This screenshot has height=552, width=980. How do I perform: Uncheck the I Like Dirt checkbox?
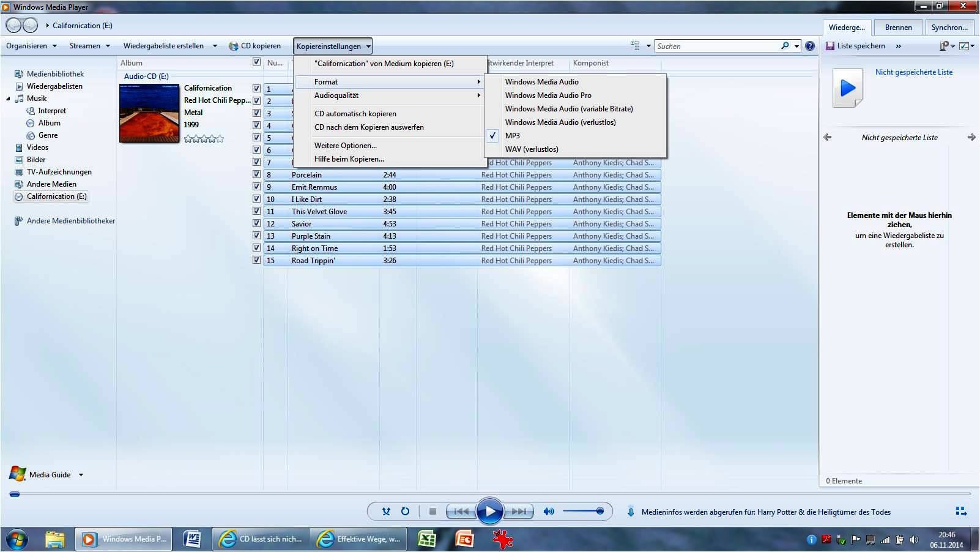point(256,199)
